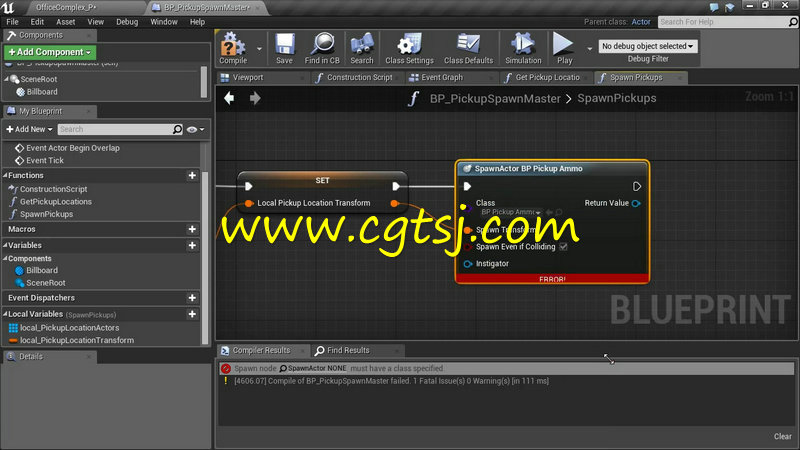Click search magnifier in My Blueprint panel
This screenshot has height=450, width=800.
point(177,130)
